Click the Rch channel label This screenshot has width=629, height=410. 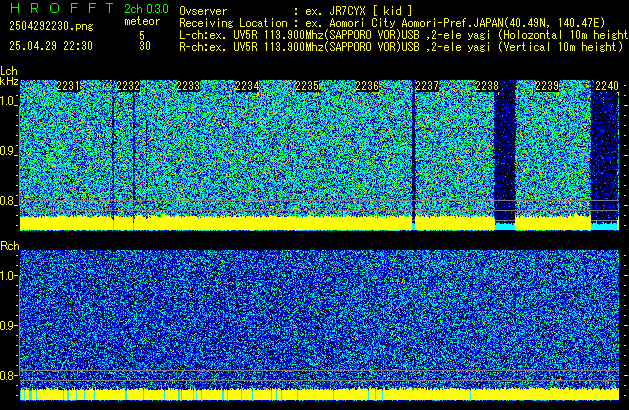click(10, 246)
